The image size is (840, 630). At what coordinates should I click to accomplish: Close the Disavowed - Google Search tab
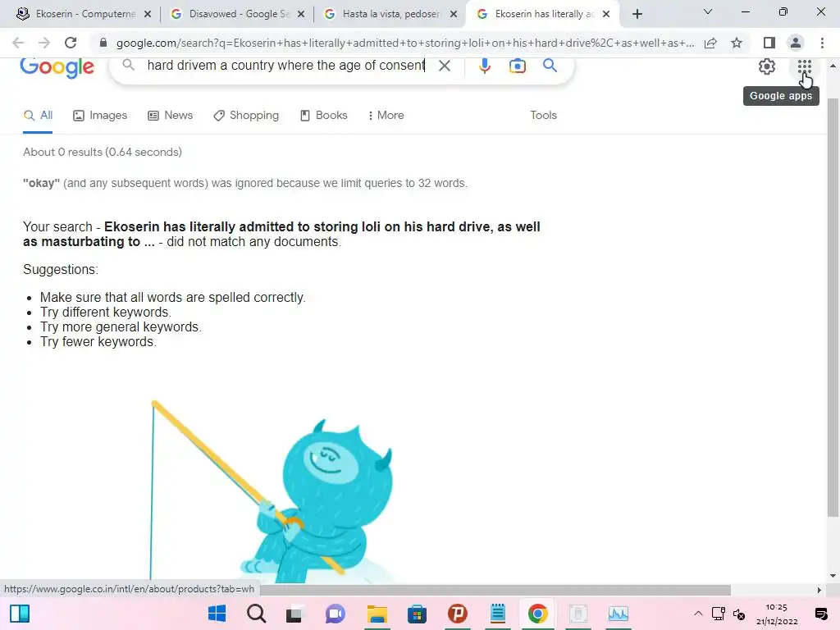coord(301,15)
